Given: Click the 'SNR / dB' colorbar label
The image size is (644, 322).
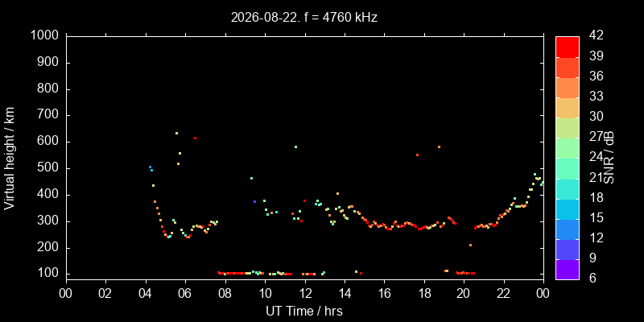Looking at the screenshot, I should point(609,157).
